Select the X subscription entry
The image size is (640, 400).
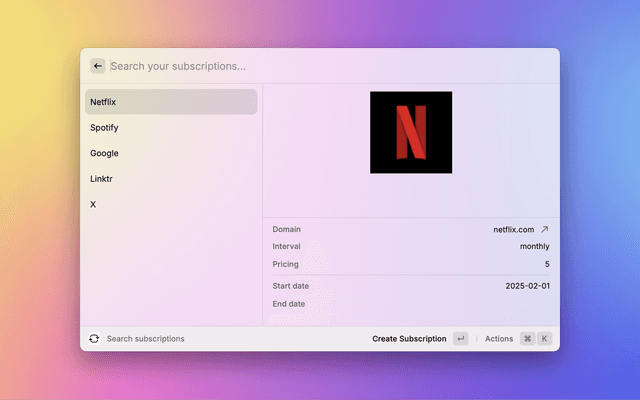coord(170,204)
